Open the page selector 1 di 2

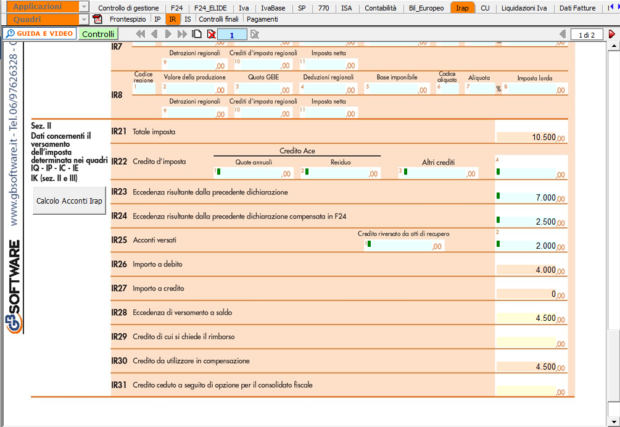click(590, 34)
